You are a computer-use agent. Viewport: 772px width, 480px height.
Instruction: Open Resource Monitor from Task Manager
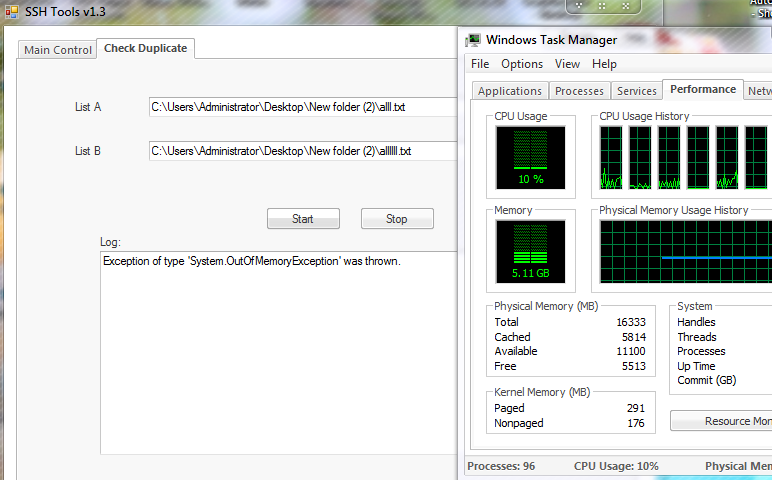click(x=721, y=421)
